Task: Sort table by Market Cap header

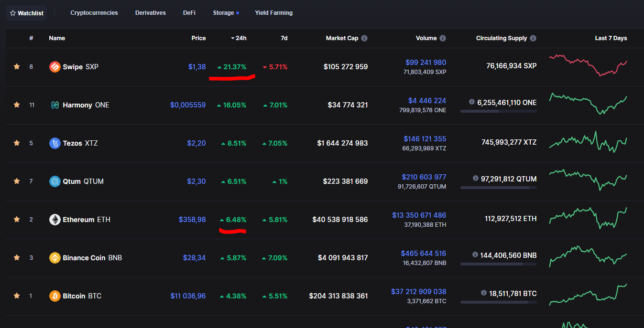Action: [342, 38]
